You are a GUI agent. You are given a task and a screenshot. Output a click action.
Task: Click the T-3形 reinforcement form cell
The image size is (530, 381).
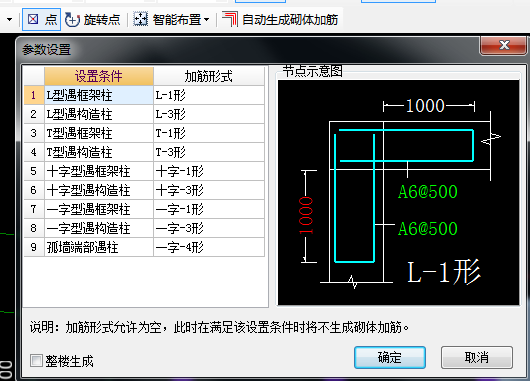coord(209,152)
